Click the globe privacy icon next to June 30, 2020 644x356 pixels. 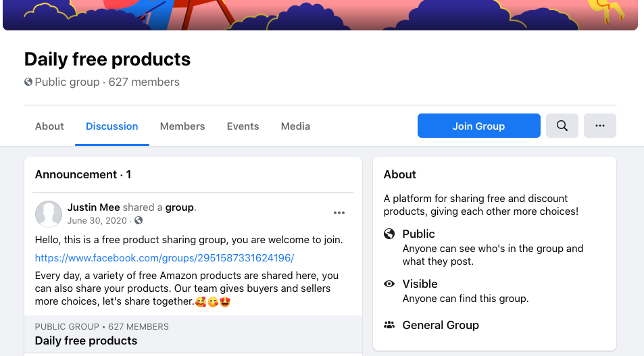click(x=139, y=221)
